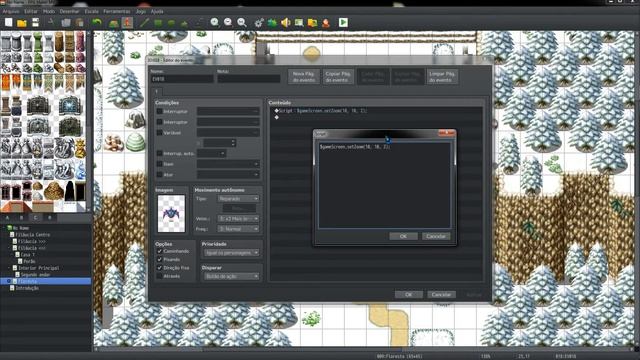
Task: Click Limpar Pág. do evento button
Action: 442,77
